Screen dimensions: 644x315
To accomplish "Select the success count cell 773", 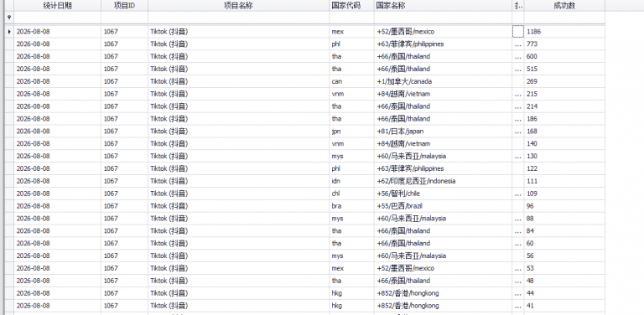I will tap(564, 44).
